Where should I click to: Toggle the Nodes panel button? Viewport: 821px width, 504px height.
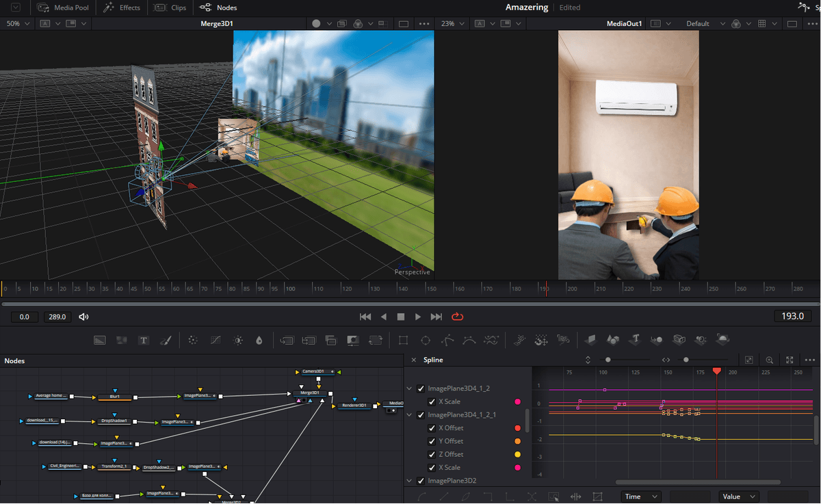coord(218,8)
